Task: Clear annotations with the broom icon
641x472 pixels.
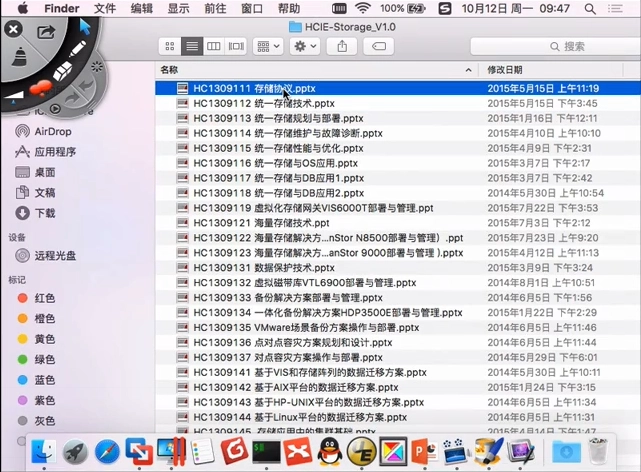Action: (x=19, y=56)
